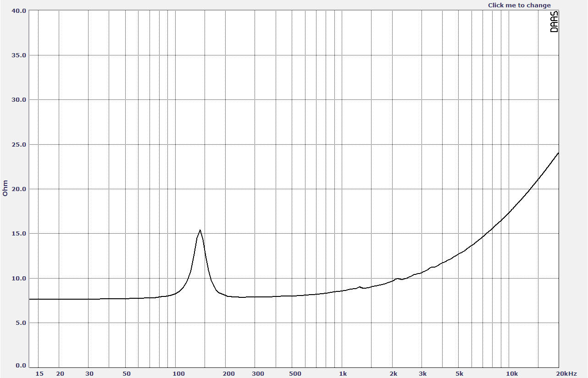Click the 100 frequency axis label
This screenshot has height=378, width=588.
pyautogui.click(x=178, y=373)
